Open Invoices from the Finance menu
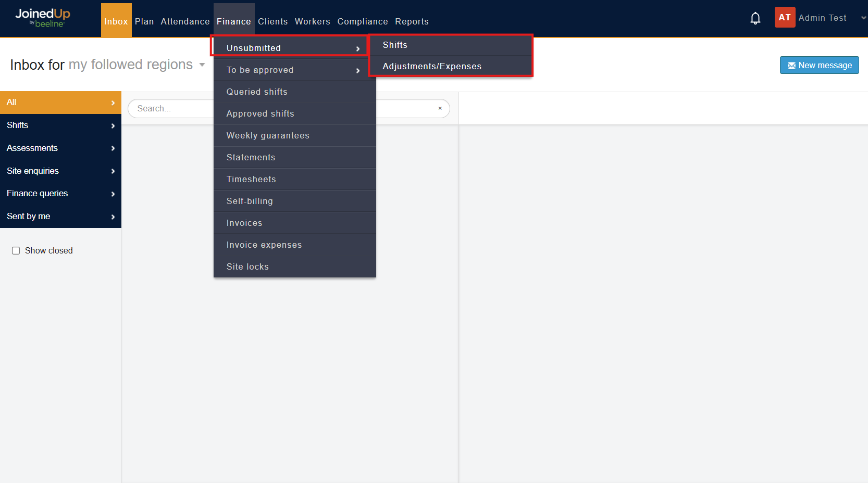Image resolution: width=868 pixels, height=483 pixels. pyautogui.click(x=295, y=223)
